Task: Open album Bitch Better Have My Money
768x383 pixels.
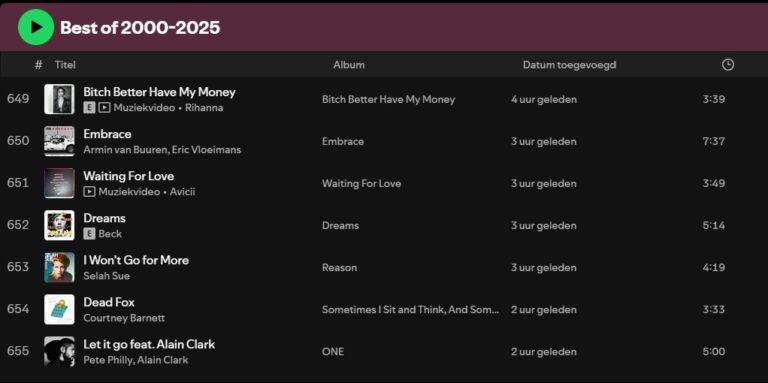Action: point(388,99)
